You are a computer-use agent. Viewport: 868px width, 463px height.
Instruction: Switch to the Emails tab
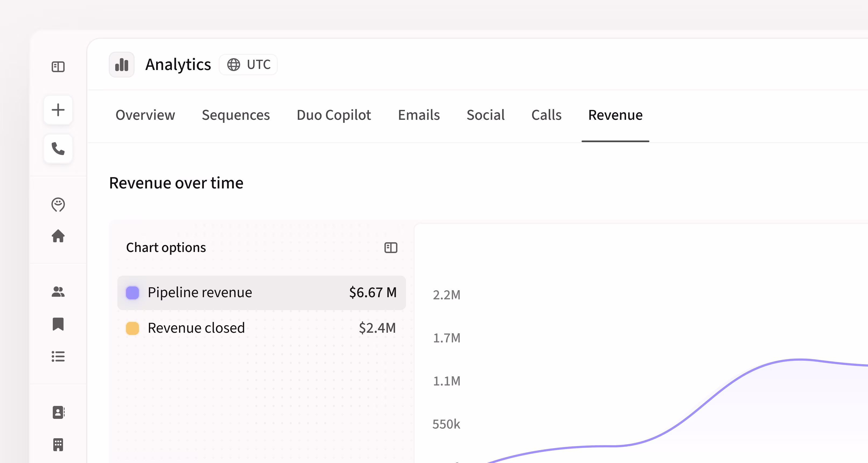click(x=419, y=115)
